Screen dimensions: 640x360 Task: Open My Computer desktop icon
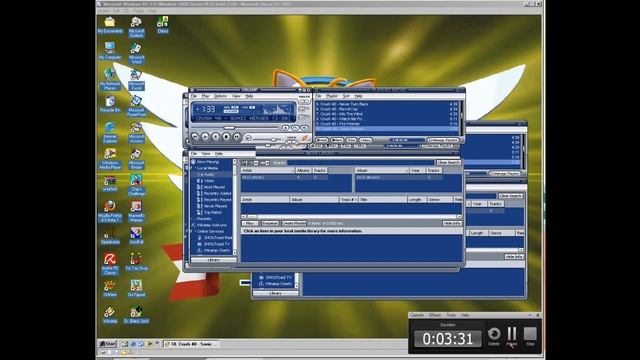point(110,51)
